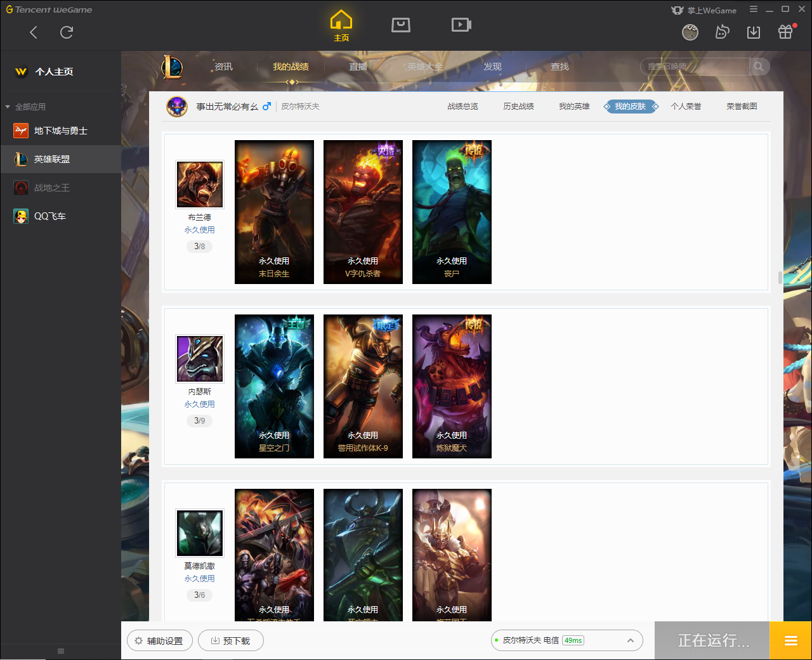The width and height of the screenshot is (812, 660).
Task: Select 地下城与勇士 in the sidebar
Action: click(x=60, y=131)
